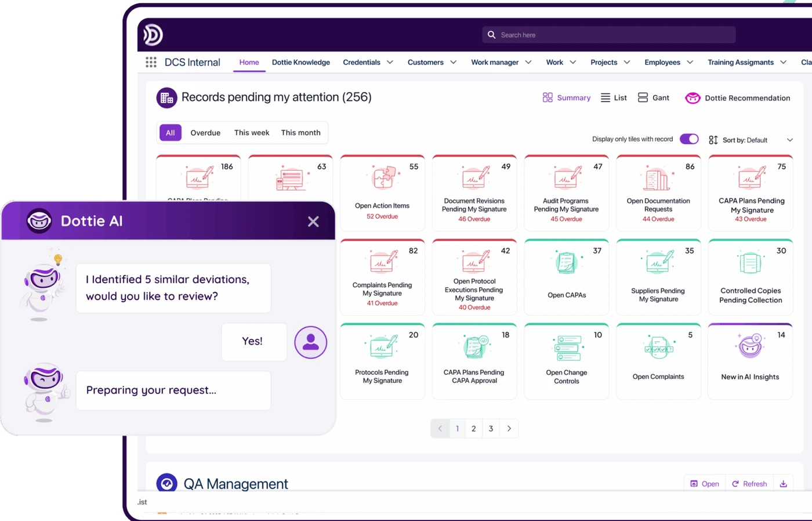
Task: Click the Records pending building icon
Action: click(x=166, y=98)
